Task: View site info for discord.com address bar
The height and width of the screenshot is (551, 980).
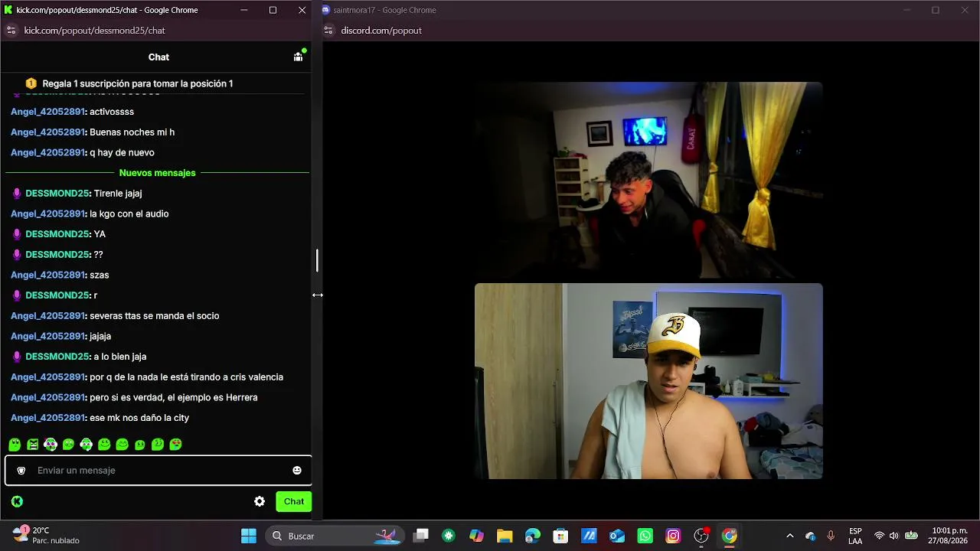Action: pos(328,31)
